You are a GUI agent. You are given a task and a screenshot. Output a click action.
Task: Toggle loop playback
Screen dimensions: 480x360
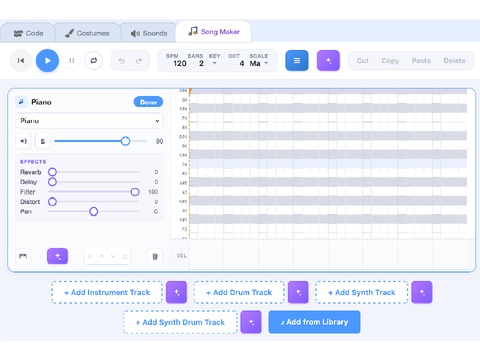(94, 60)
